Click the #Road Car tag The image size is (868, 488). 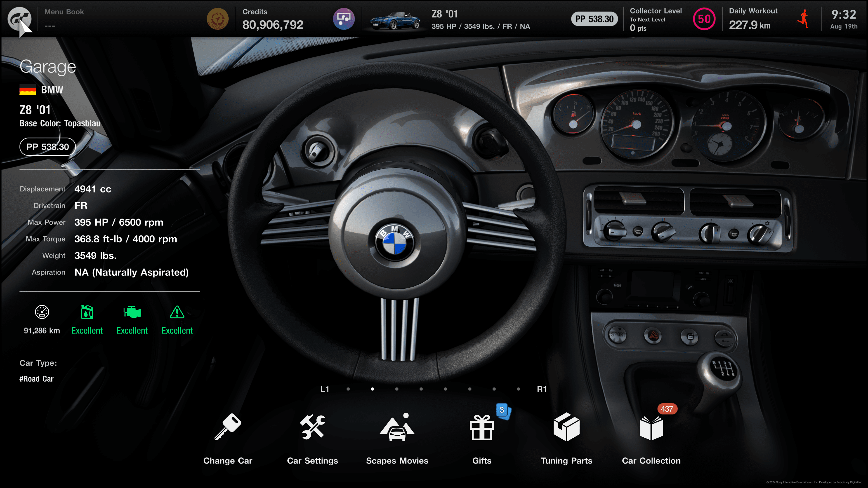point(36,379)
